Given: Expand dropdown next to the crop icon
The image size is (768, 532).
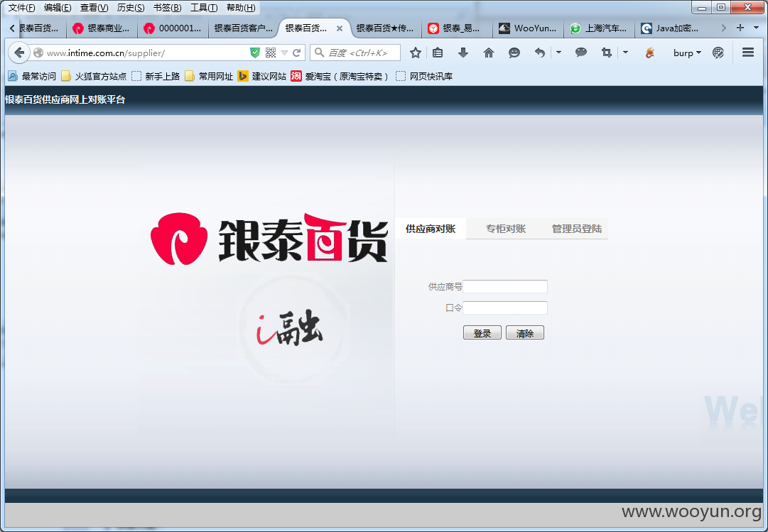Looking at the screenshot, I should tap(625, 52).
